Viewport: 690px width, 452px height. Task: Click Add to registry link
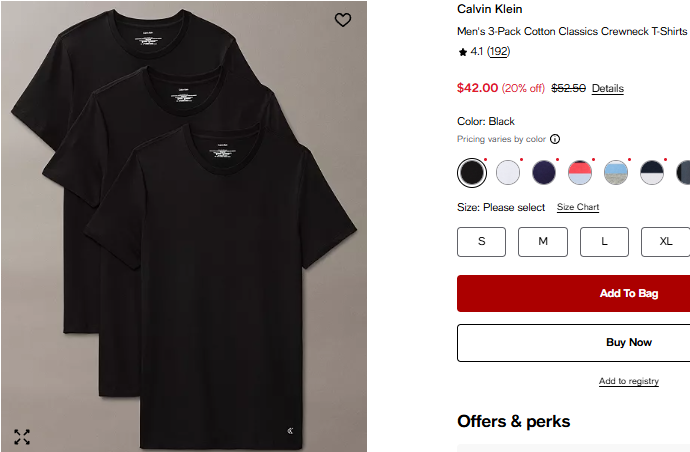(629, 381)
